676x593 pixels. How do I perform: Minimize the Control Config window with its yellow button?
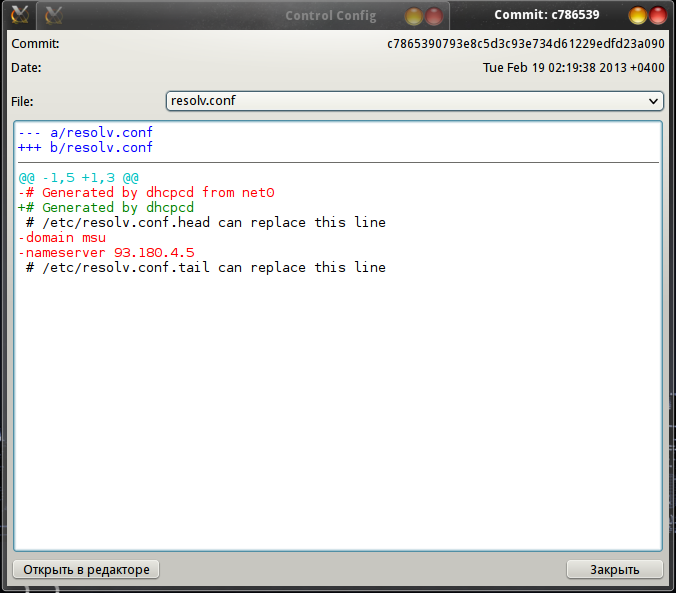pos(414,16)
